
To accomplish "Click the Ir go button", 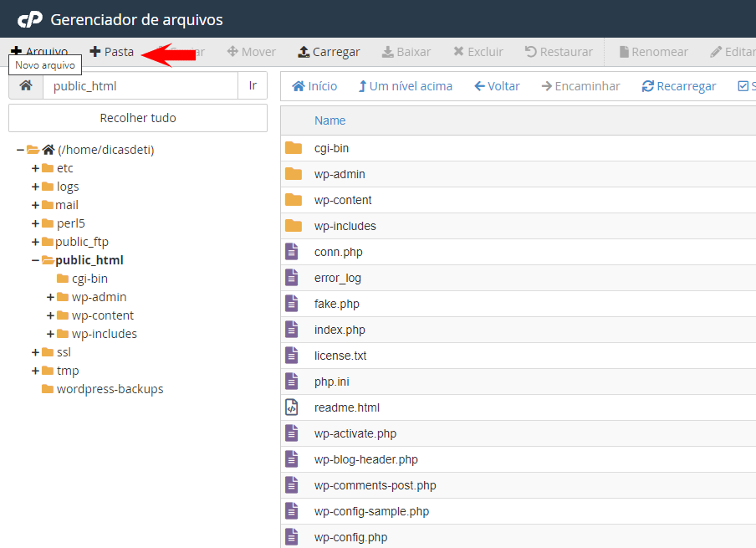I will [x=253, y=85].
